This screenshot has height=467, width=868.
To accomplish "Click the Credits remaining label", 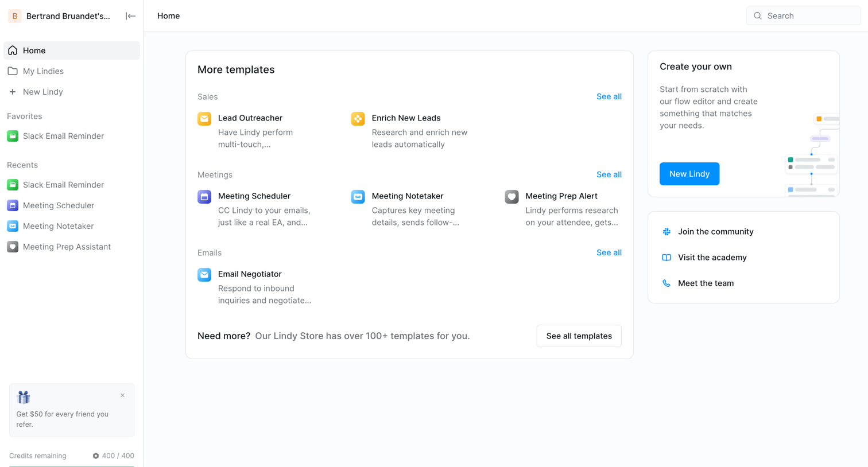I will 38,456.
